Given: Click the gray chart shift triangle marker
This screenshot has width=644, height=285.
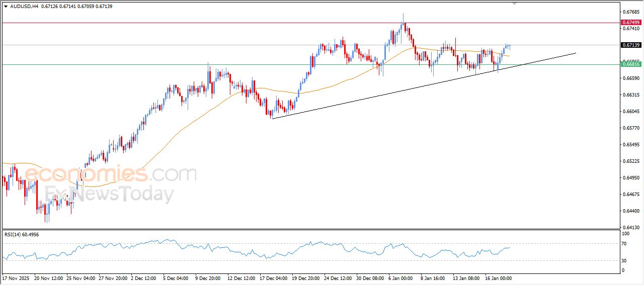Looking at the screenshot, I should [x=514, y=3].
